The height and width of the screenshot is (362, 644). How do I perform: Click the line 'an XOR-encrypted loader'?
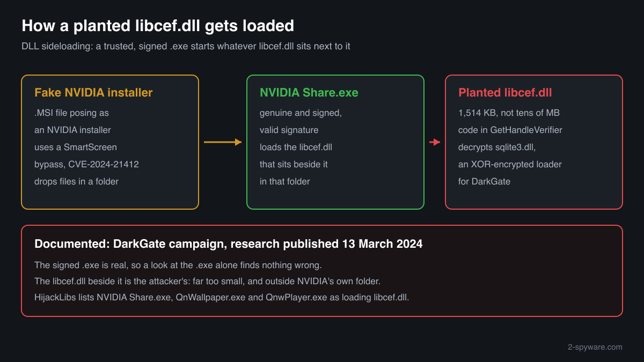(x=510, y=164)
